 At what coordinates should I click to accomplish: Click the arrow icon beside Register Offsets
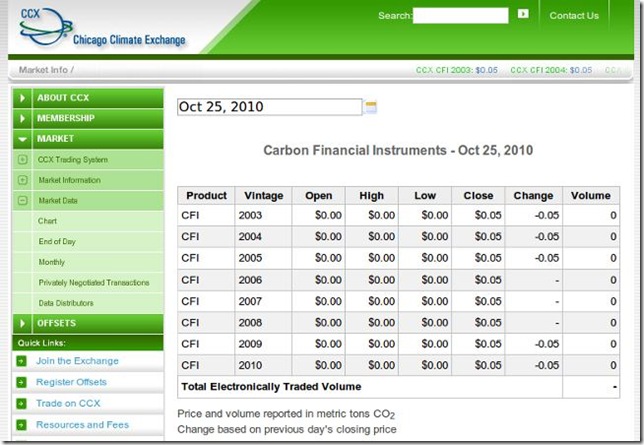coord(21,383)
